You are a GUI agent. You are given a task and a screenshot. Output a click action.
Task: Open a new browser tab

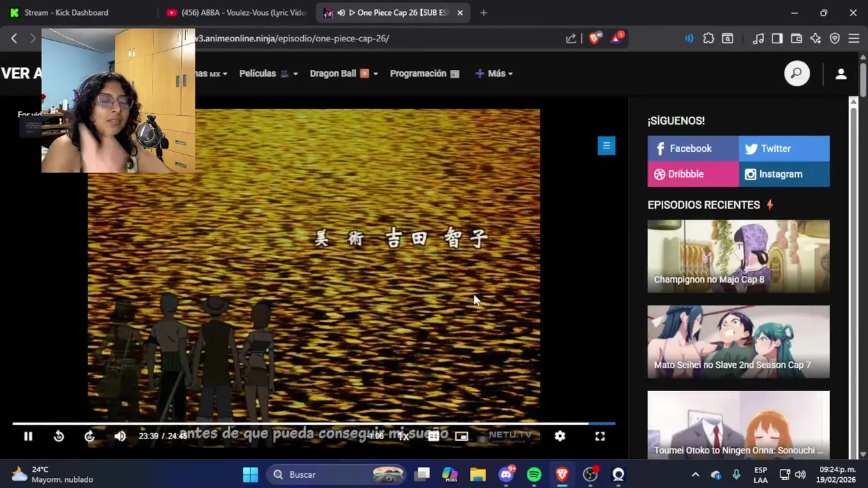[x=484, y=12]
